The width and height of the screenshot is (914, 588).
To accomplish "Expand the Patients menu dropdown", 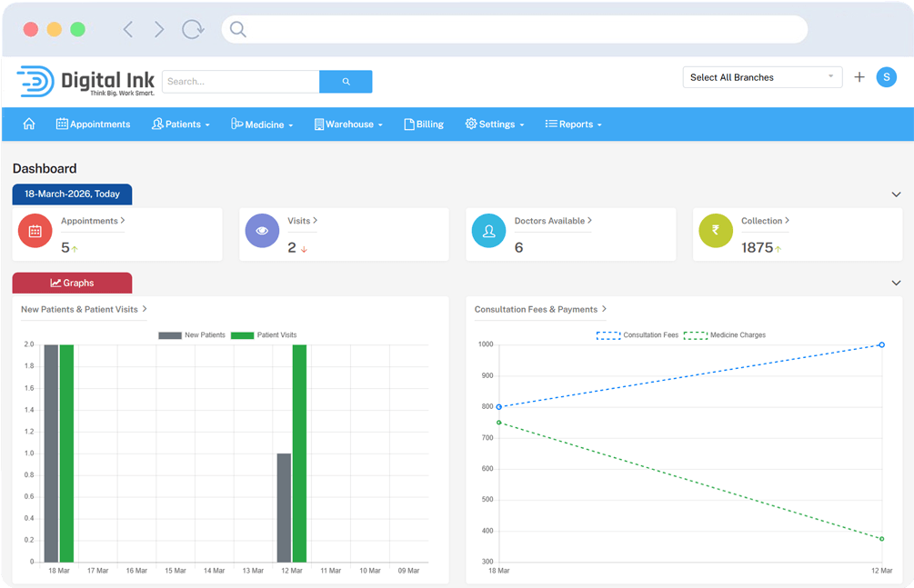I will coord(181,125).
